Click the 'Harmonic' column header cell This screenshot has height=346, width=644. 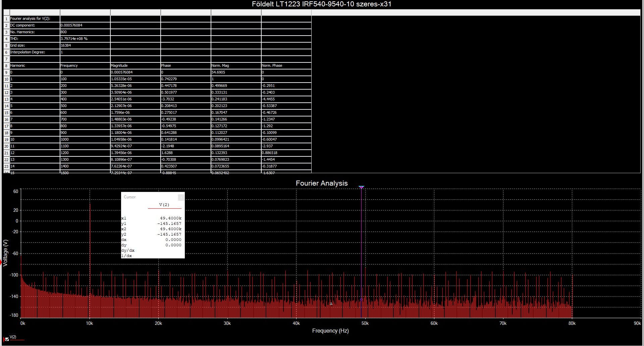pyautogui.click(x=35, y=65)
